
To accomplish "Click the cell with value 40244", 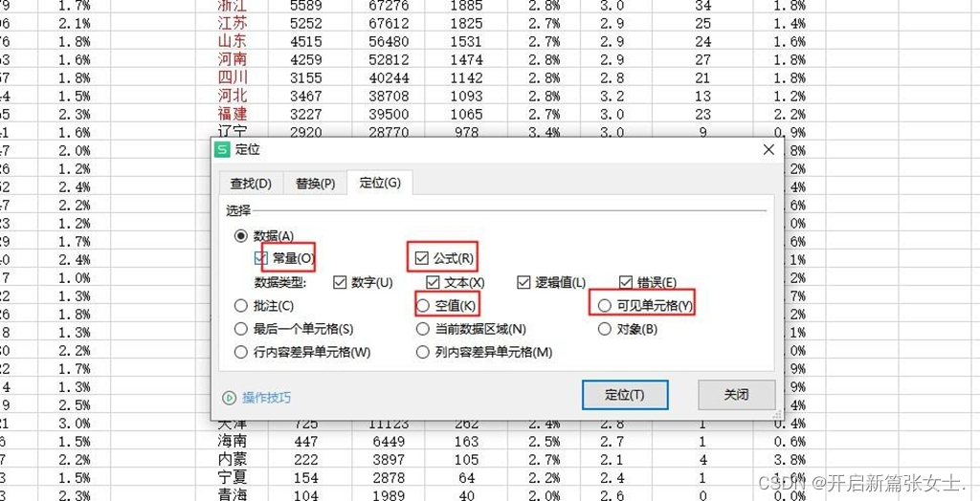I will [x=389, y=77].
